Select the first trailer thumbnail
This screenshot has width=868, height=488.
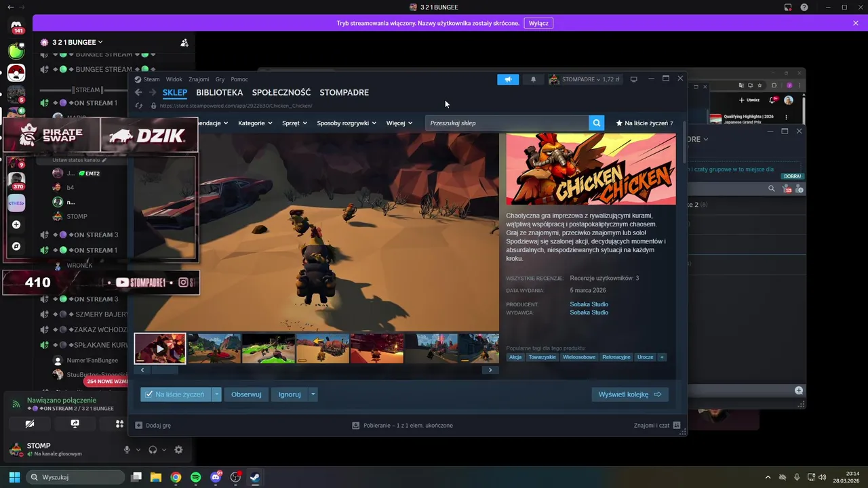(160, 348)
